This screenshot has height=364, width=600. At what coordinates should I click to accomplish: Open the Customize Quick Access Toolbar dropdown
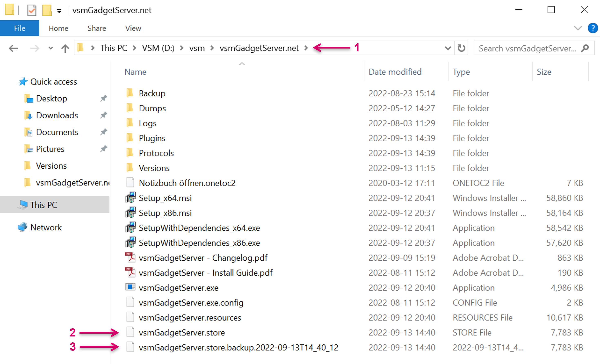point(59,11)
